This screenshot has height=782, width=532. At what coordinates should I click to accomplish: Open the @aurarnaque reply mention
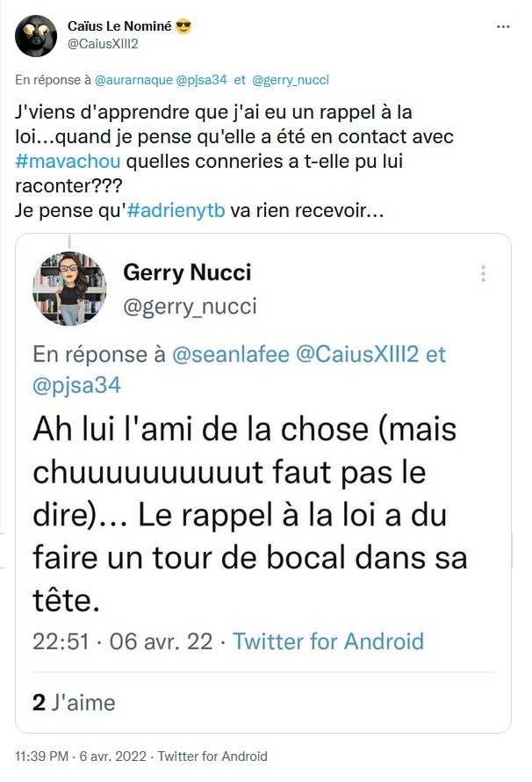[x=133, y=80]
